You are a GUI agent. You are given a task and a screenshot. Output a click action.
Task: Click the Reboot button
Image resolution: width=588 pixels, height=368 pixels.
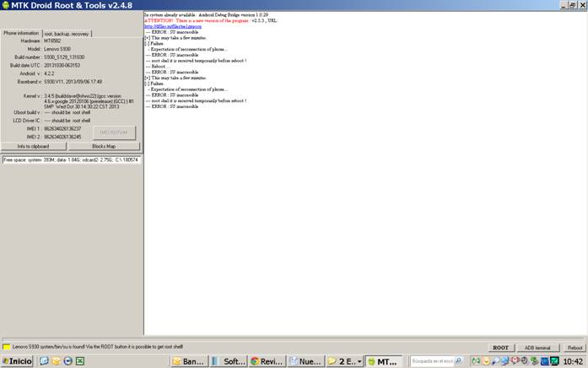point(575,348)
